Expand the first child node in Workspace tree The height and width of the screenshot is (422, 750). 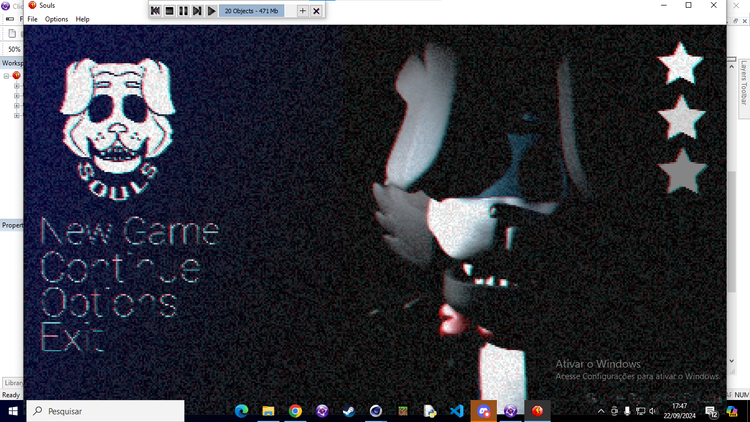coord(17,86)
